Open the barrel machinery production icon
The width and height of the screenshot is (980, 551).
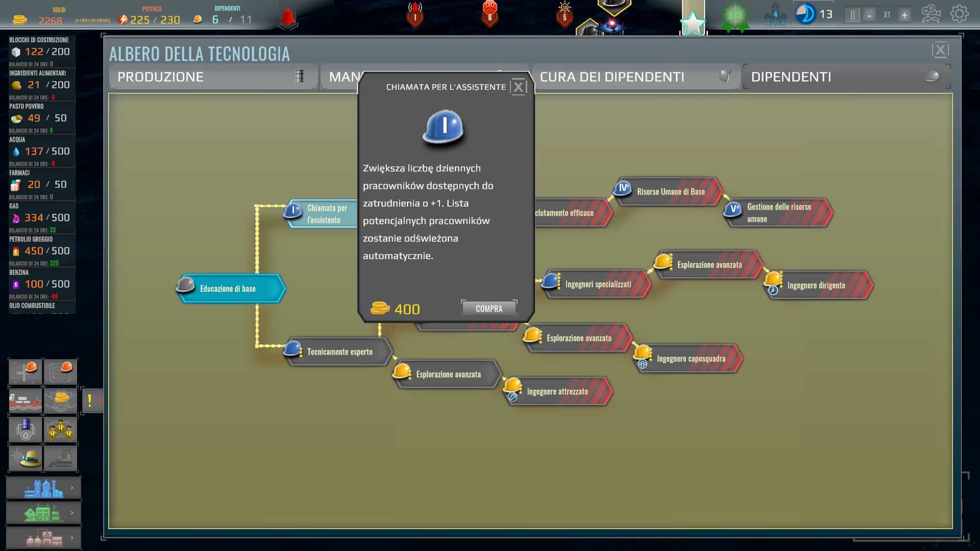coord(25,430)
